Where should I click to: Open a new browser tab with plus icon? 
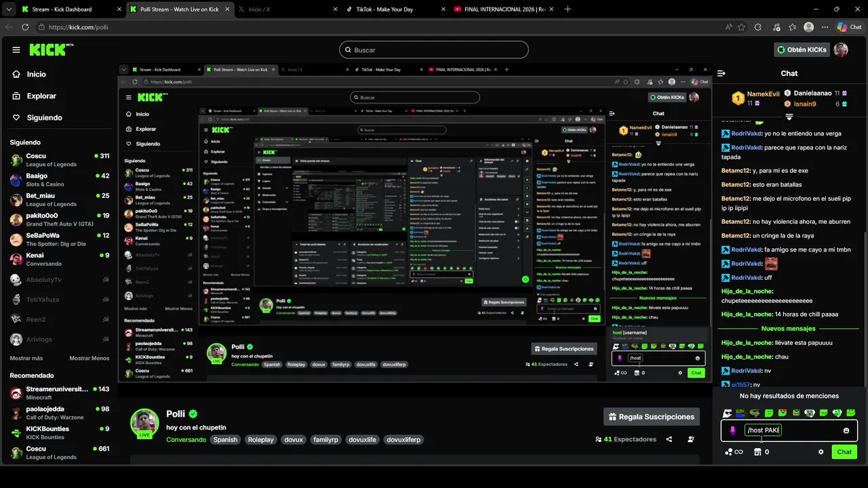pyautogui.click(x=568, y=9)
